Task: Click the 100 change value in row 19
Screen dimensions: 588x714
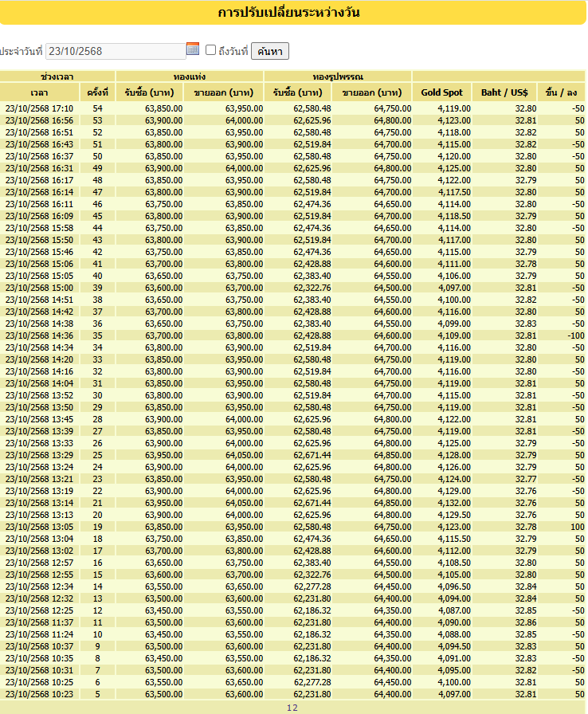Action: 578,527
